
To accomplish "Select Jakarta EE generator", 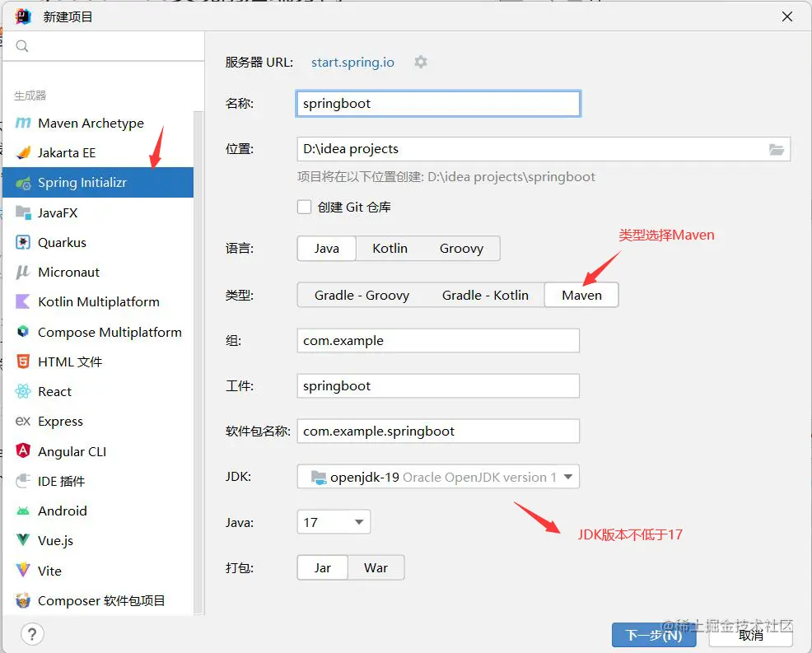I will coord(98,153).
